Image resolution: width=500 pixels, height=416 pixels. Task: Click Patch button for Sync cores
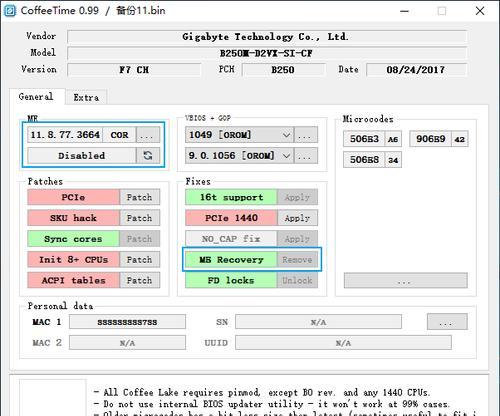pyautogui.click(x=139, y=239)
